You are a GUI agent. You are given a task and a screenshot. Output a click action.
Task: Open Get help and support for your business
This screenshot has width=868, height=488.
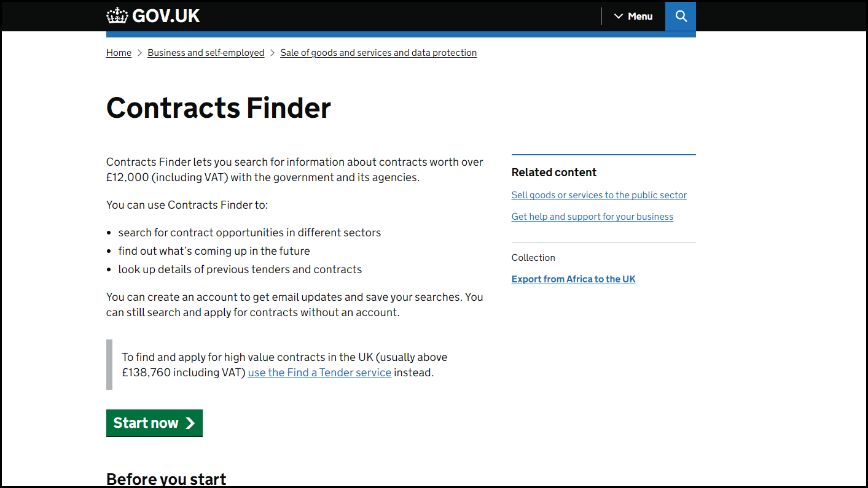592,217
